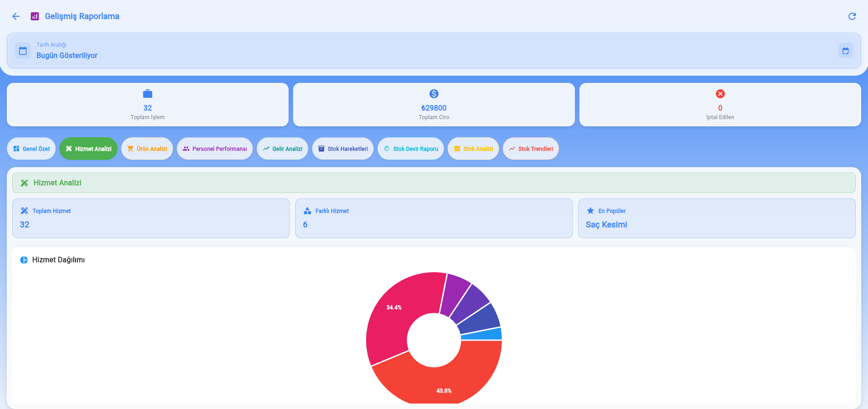Image resolution: width=868 pixels, height=409 pixels.
Task: Open the Stok Hareketleri tab
Action: point(343,149)
